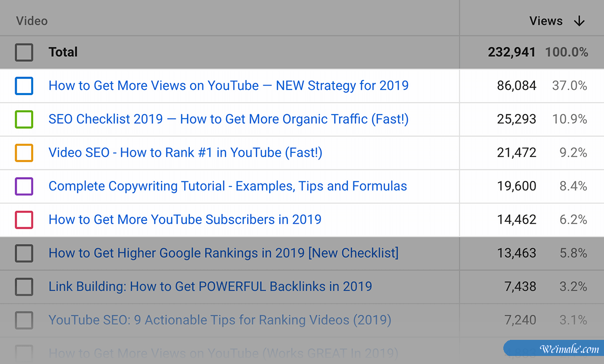Toggle orange checkbox for Video SEO row
604x364 pixels.
tap(24, 153)
